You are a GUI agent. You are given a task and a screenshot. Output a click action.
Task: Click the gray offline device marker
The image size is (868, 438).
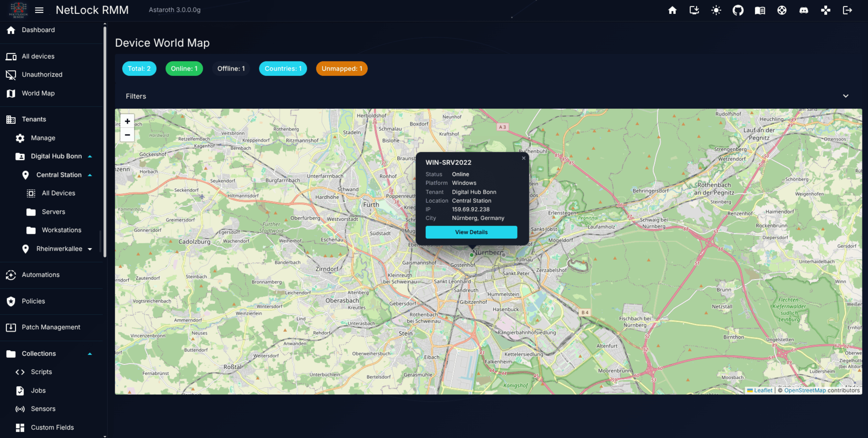(x=503, y=255)
